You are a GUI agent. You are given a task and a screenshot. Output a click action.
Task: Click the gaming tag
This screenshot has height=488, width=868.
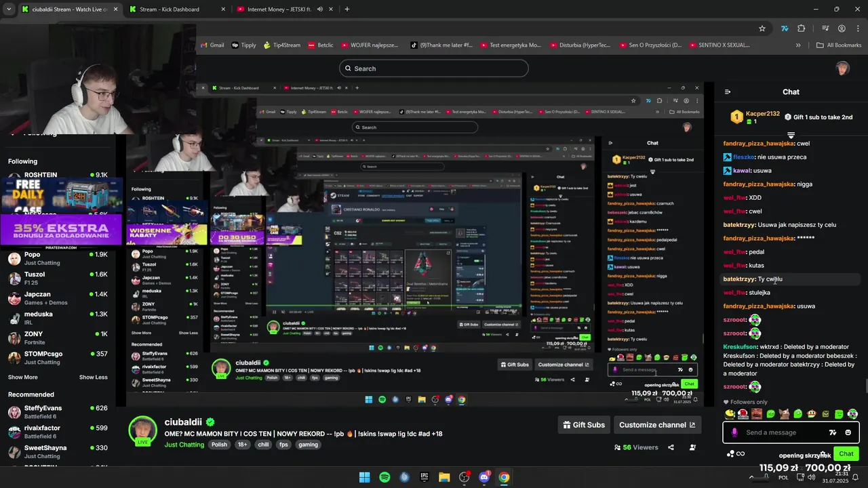(308, 445)
